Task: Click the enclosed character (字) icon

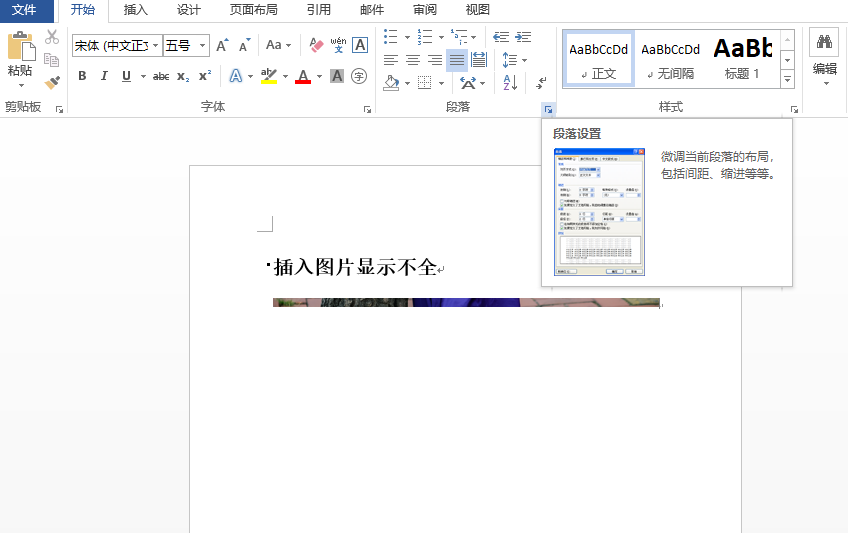Action: click(359, 76)
